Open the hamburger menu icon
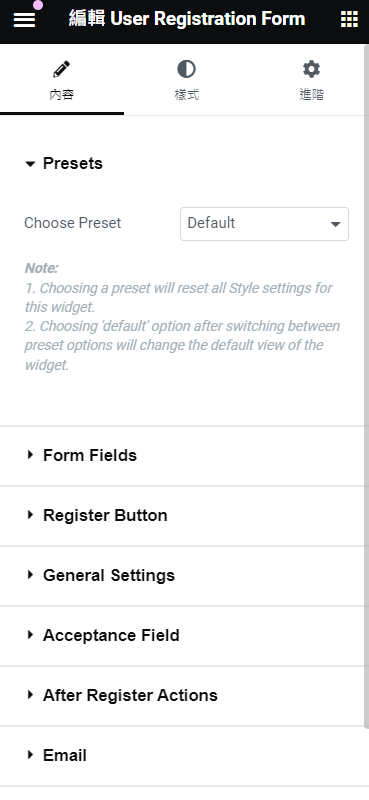 pos(24,20)
